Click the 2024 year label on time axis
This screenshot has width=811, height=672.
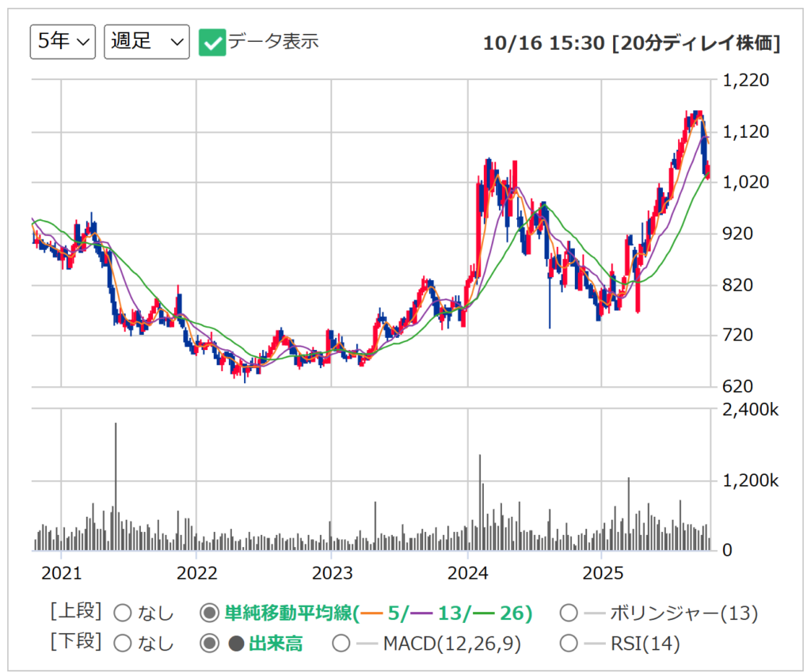pos(467,572)
